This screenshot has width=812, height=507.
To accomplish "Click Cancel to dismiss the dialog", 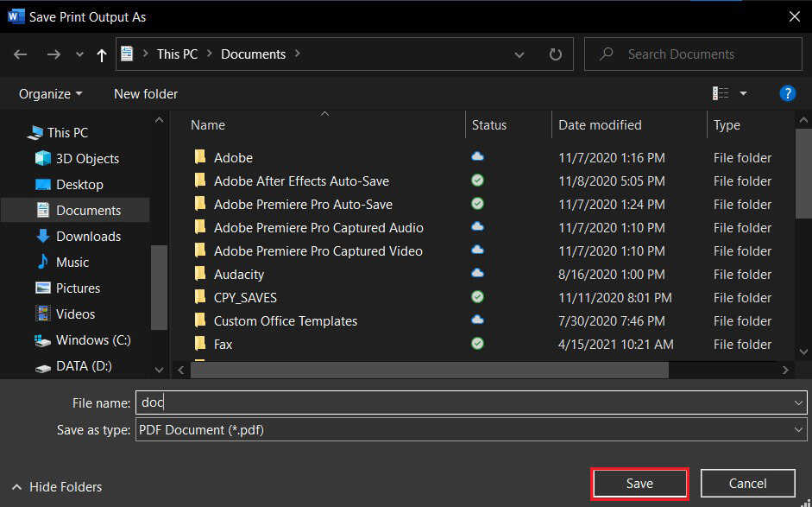I will coord(746,484).
